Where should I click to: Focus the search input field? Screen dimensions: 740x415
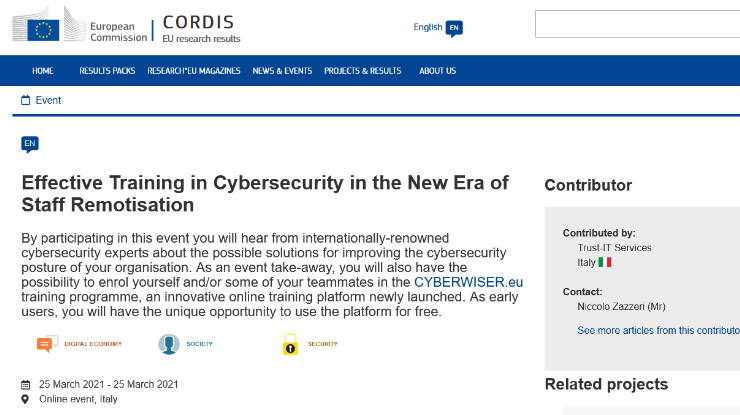[x=638, y=24]
